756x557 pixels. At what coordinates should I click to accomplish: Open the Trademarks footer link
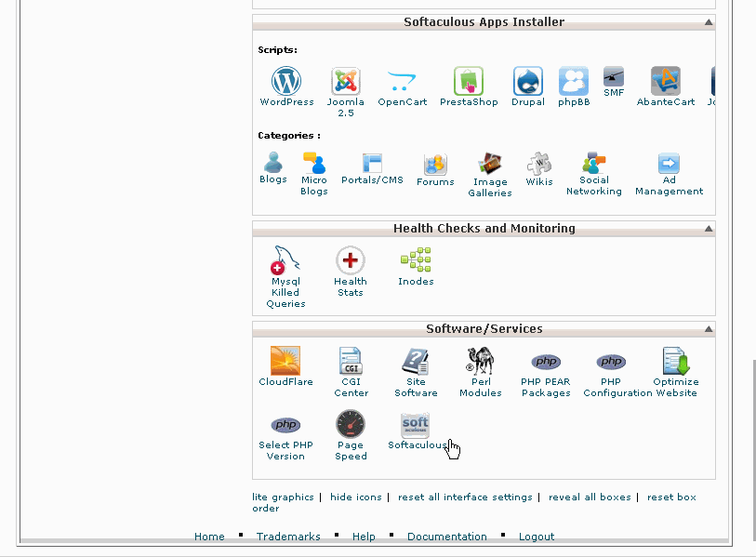tap(288, 537)
